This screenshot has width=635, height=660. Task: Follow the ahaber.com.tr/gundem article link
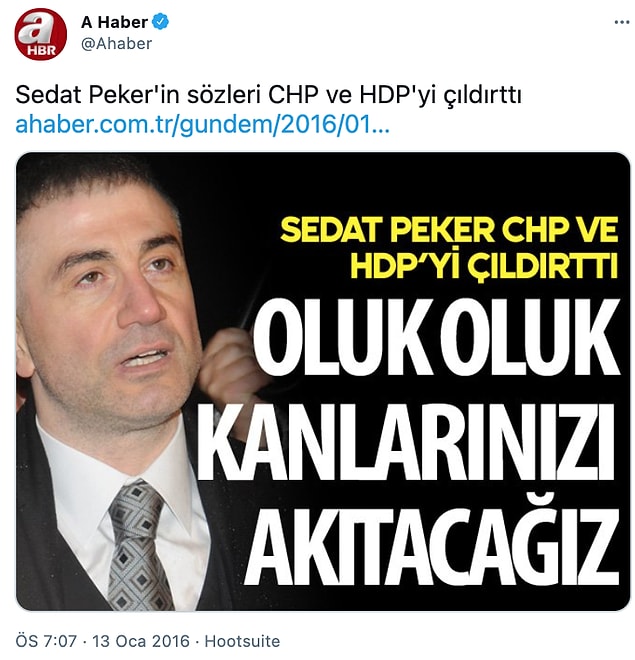point(202,125)
